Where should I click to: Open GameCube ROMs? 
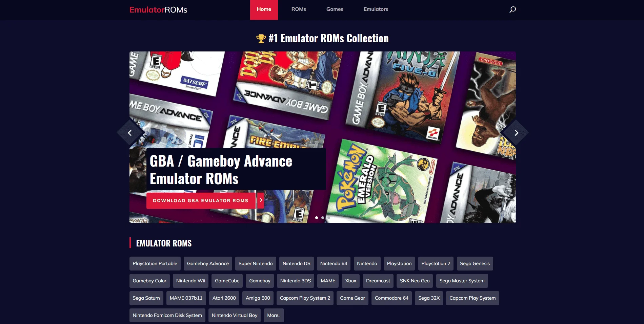(227, 281)
